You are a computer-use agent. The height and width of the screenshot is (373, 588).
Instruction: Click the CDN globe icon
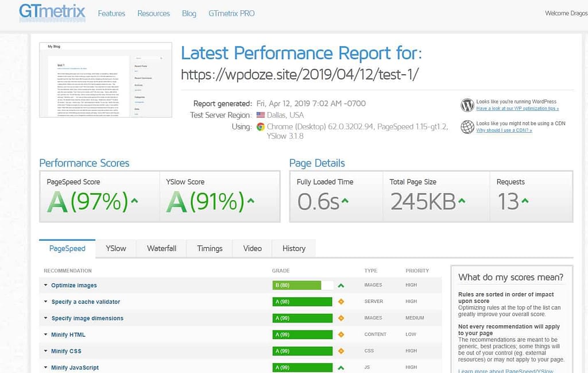click(x=467, y=127)
